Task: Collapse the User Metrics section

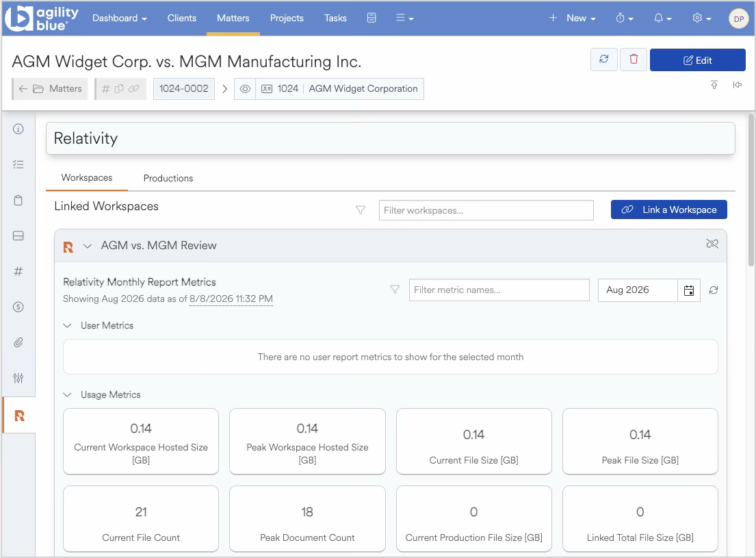Action: pyautogui.click(x=68, y=326)
